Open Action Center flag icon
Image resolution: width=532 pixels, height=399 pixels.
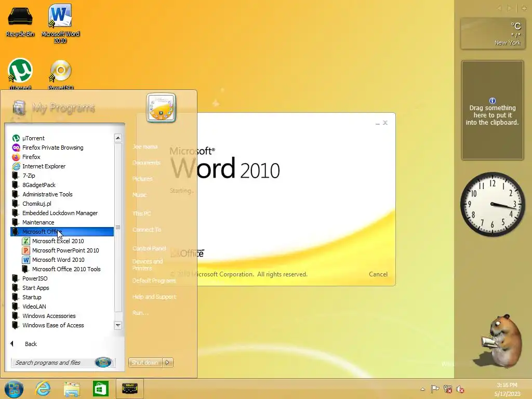coord(435,389)
